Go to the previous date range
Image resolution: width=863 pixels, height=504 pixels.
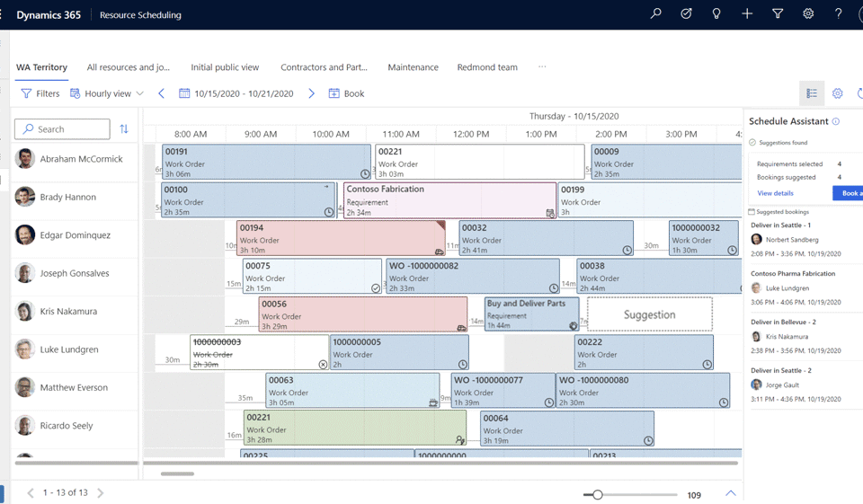[161, 93]
